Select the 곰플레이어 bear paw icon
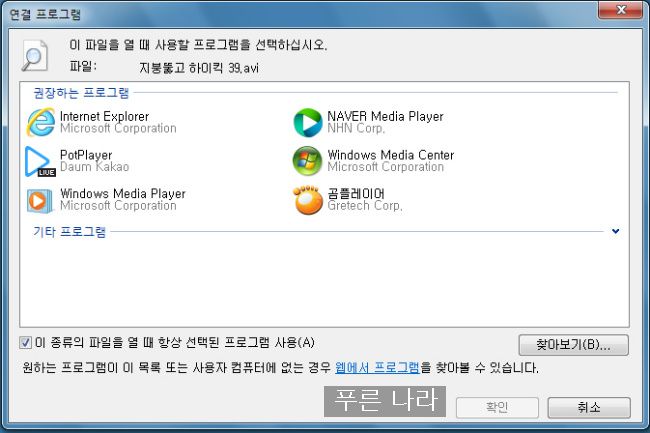 (308, 200)
